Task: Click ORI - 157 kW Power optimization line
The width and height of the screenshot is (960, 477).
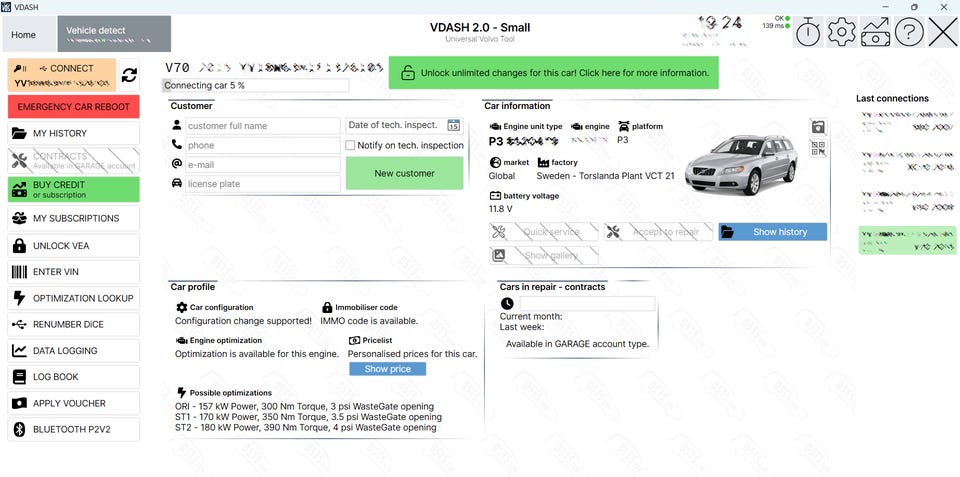Action: coord(304,407)
